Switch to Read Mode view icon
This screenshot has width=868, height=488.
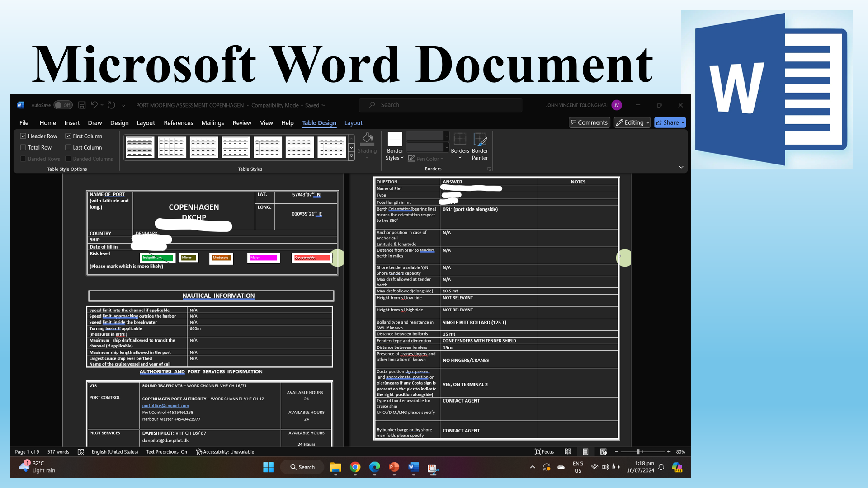[x=568, y=451]
